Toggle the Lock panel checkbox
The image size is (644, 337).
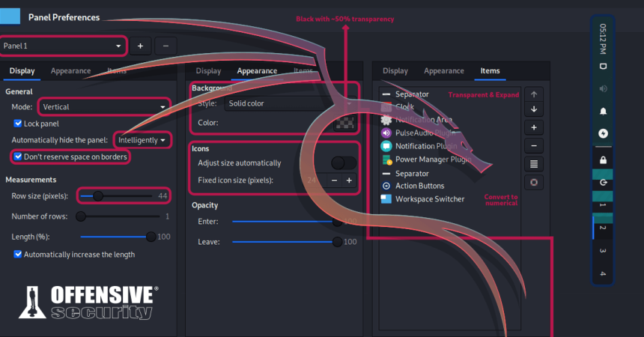[18, 123]
